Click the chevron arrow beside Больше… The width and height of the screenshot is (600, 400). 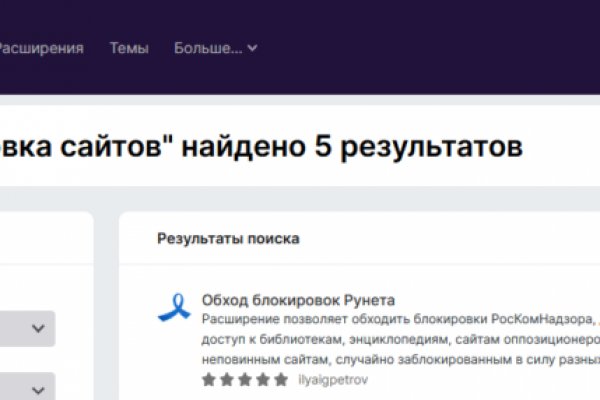click(252, 48)
